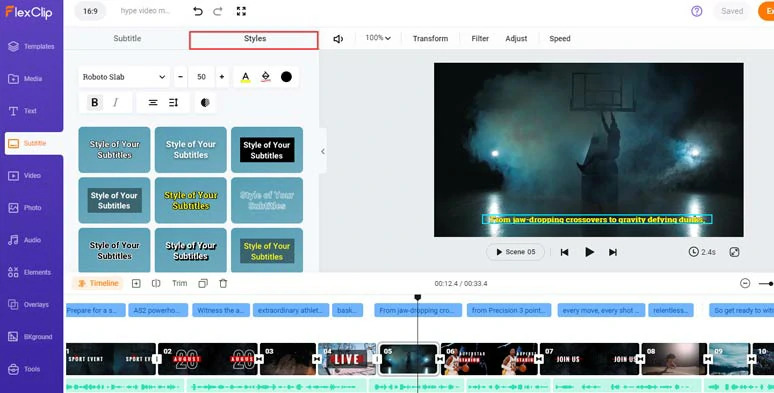Switch to the Subtitle tab

click(x=127, y=39)
